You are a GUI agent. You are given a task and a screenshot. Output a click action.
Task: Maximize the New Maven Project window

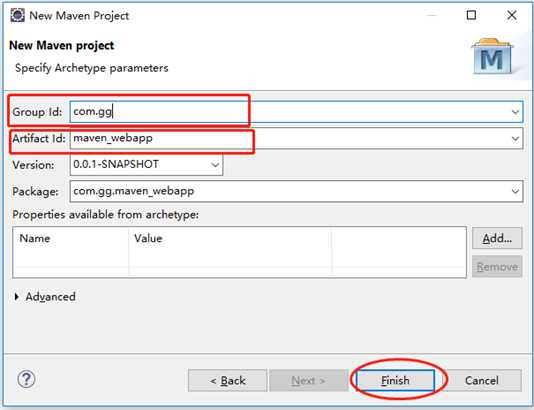(x=471, y=15)
